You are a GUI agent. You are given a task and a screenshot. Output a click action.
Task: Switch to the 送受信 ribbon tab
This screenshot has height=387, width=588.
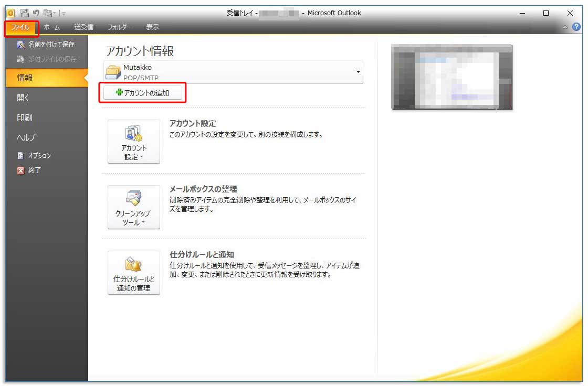tap(84, 27)
